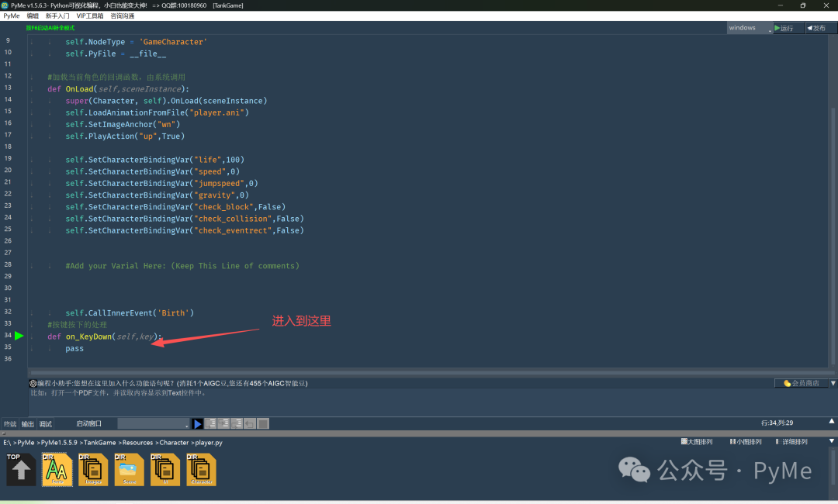Screen dimensions: 838x504
Task: Click the step into debug icon
Action: click(223, 423)
